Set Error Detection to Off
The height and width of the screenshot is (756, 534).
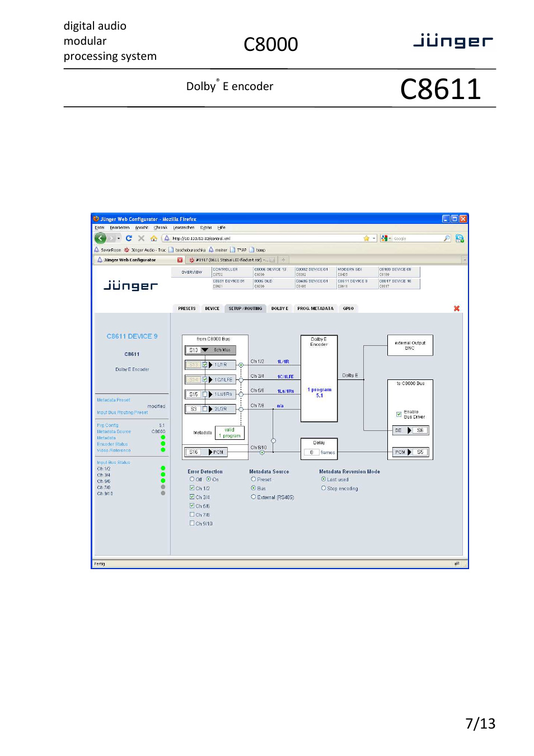(x=192, y=479)
